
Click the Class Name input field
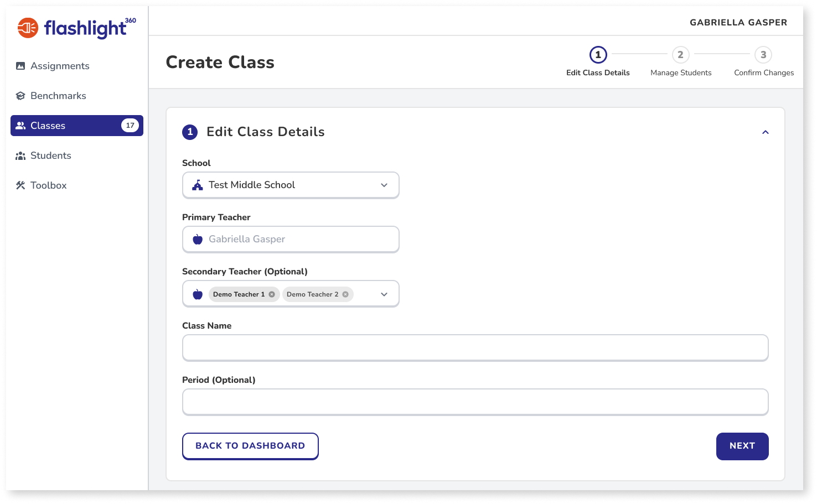tap(475, 348)
